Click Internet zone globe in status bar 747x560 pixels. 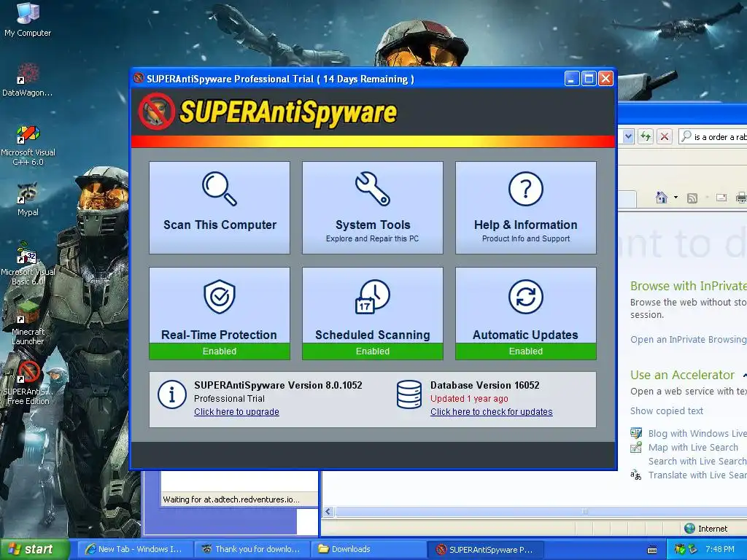689,528
